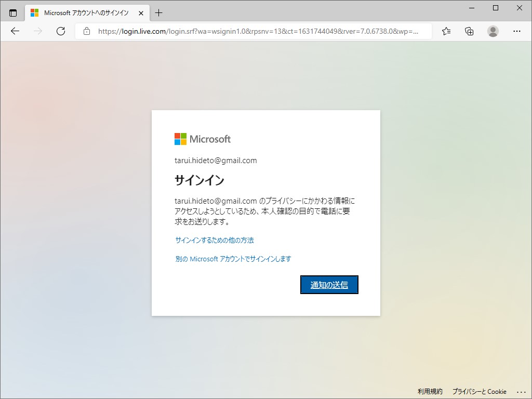Viewport: 532px width, 399px height.
Task: Click the back navigation arrow
Action: click(x=15, y=31)
